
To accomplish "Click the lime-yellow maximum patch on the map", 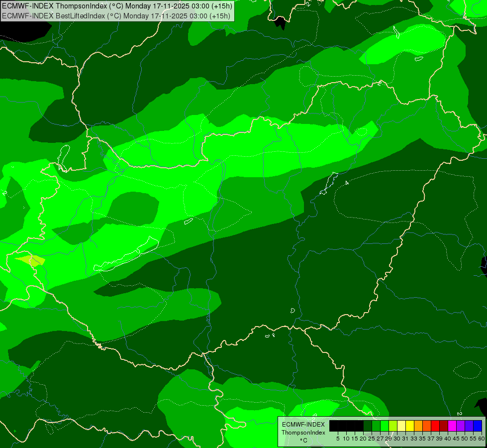I will pos(31,260).
